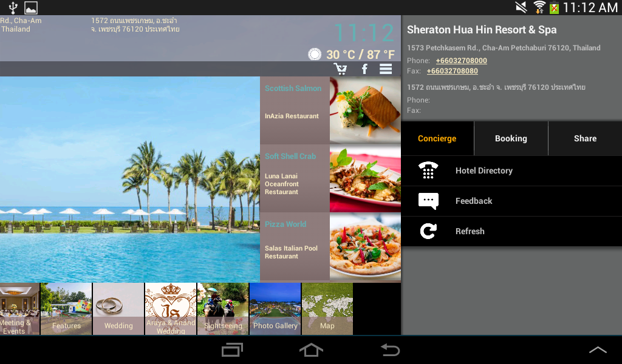Viewport: 622px width, 364px height.
Task: Tap the Hotel Directory telephone icon
Action: [x=428, y=170]
